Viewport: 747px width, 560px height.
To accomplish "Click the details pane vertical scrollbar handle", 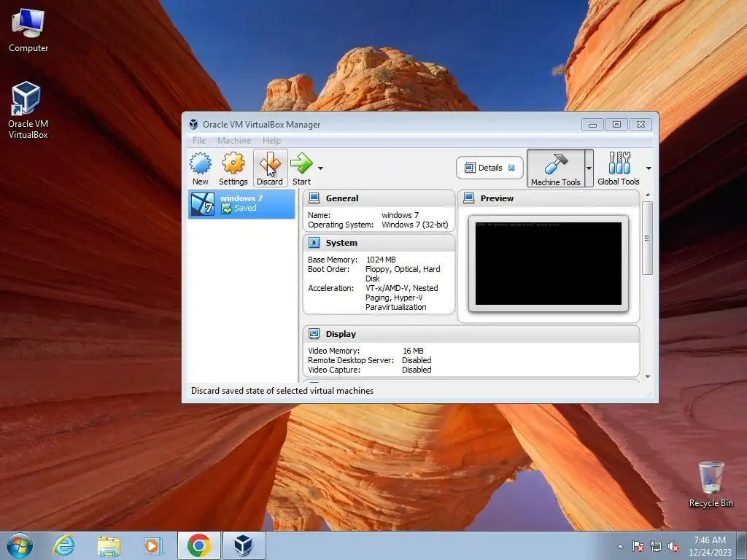I will click(647, 238).
